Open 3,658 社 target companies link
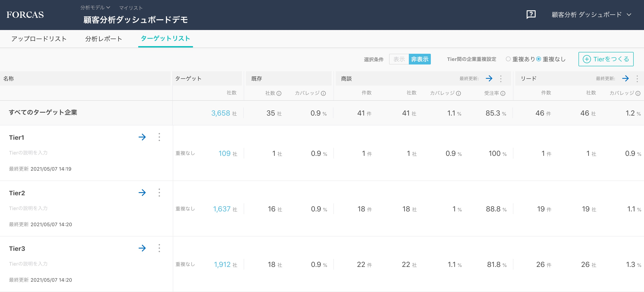Screen dimensions: 644x292 click(221, 113)
